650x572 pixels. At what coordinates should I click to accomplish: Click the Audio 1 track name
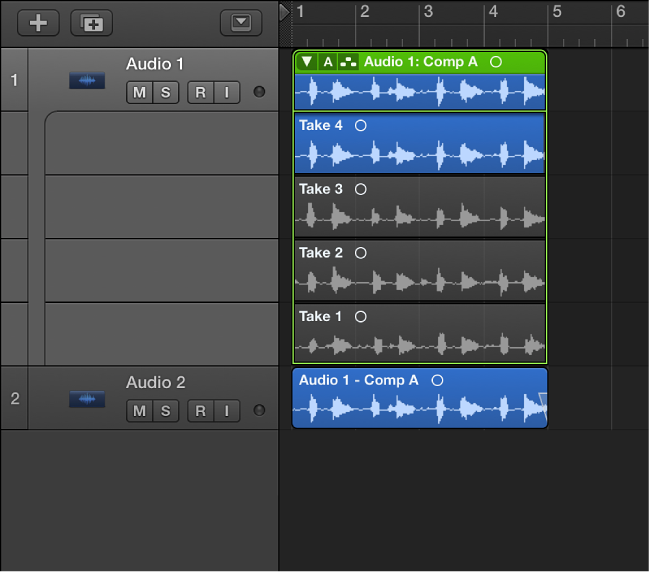tap(155, 64)
